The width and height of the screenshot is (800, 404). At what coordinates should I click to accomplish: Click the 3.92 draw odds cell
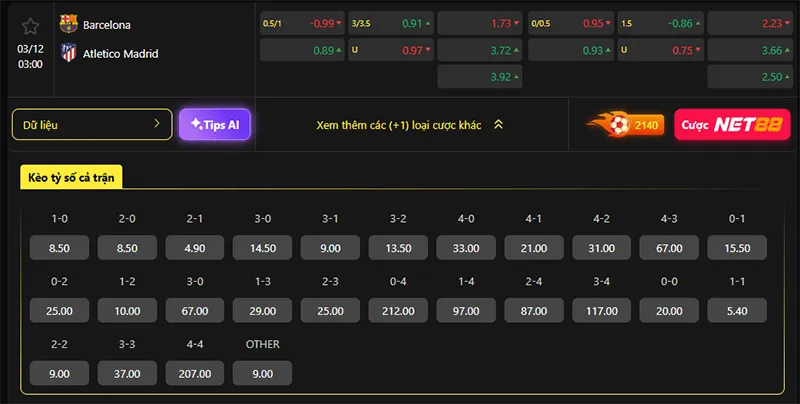pyautogui.click(x=480, y=77)
